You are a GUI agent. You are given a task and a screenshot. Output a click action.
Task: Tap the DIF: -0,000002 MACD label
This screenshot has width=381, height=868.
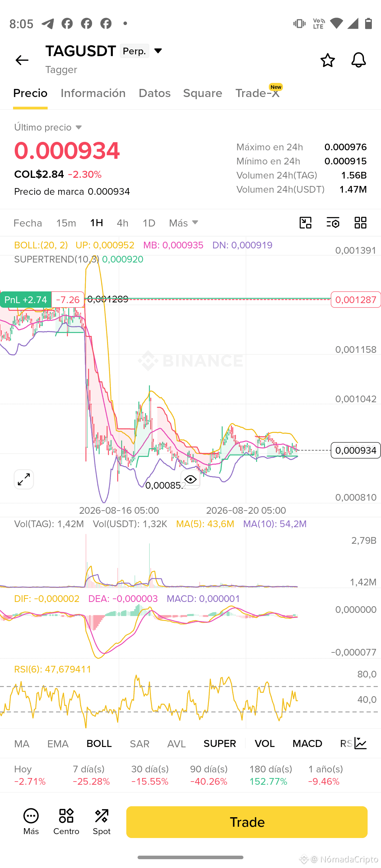click(47, 599)
